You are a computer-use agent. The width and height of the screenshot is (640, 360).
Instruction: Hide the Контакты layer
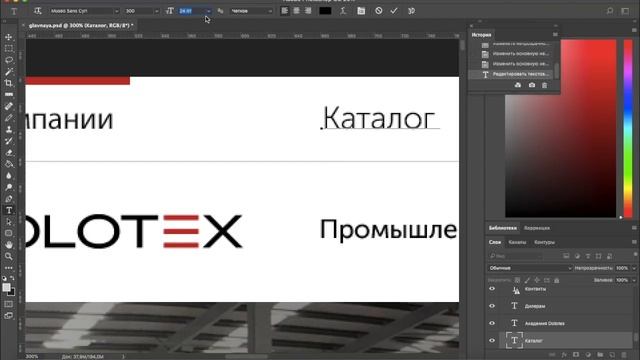492,289
